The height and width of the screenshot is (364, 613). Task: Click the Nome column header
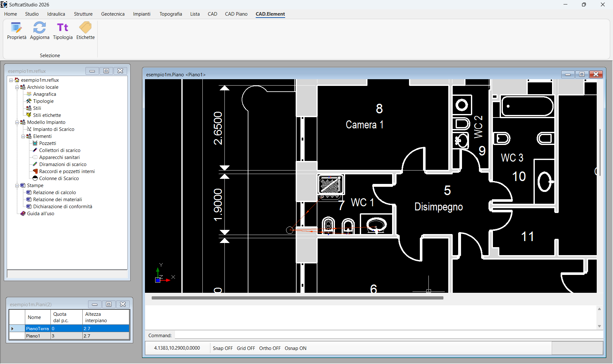click(38, 317)
